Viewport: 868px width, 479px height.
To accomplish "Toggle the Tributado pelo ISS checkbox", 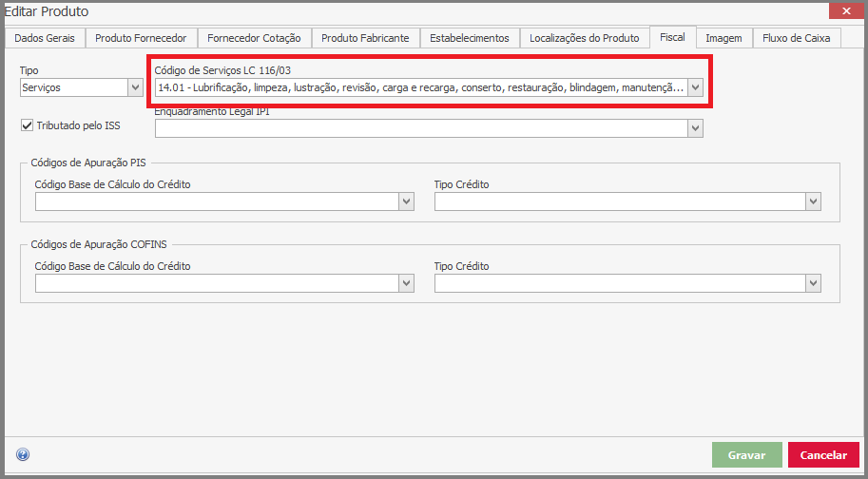I will (x=27, y=125).
